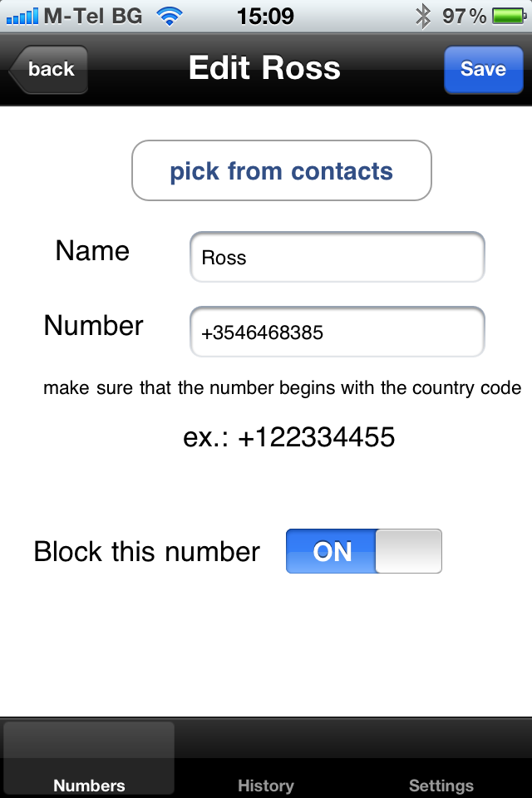The image size is (532, 798).
Task: Tap the cellular signal bars icon
Action: (x=22, y=17)
